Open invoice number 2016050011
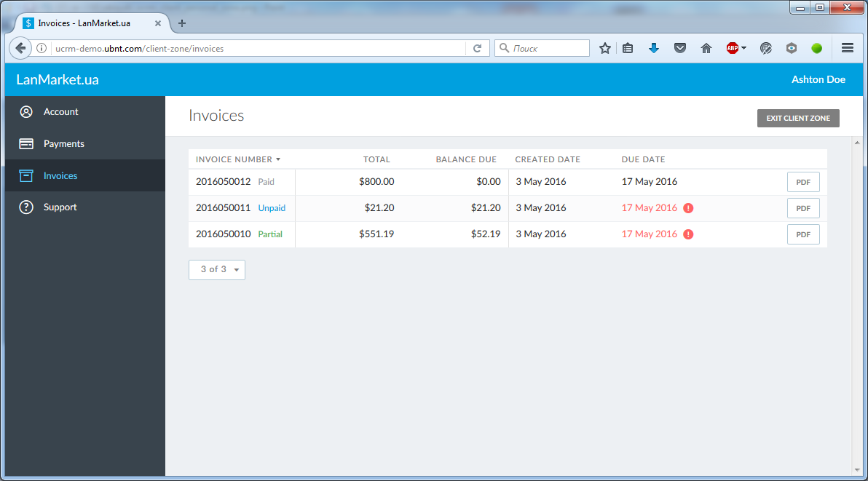The image size is (868, 481). (223, 208)
